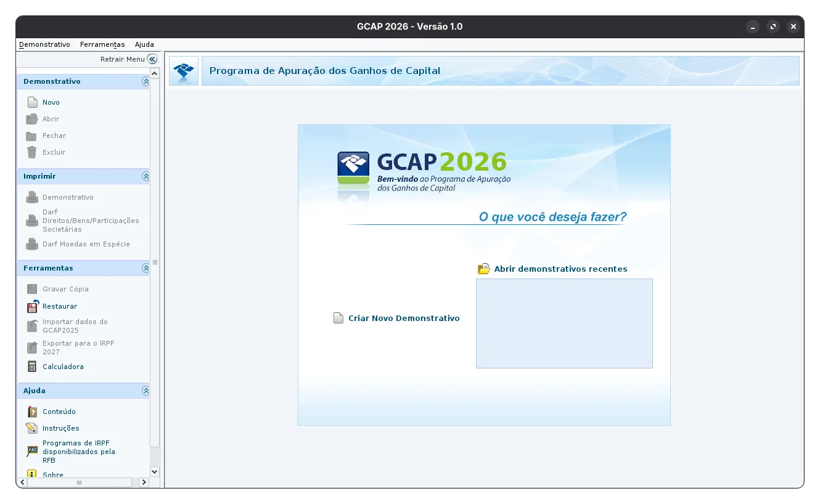
Task: Collapse the Ferramentas sidebar section
Action: [x=146, y=268]
